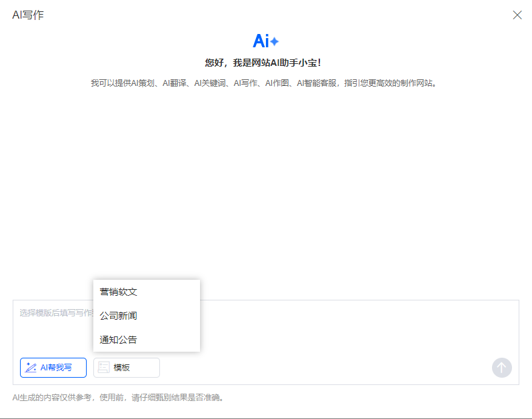Screen dimensions: 532x419
Task: Click the greeting 您好，我是网站AI助手小宝！
Action: (x=263, y=63)
